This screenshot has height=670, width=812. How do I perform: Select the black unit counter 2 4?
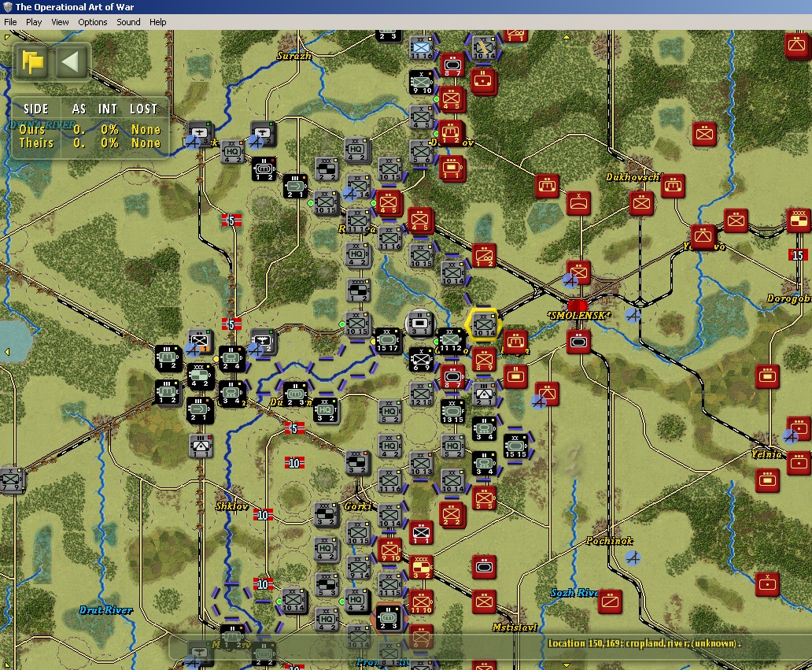231,358
